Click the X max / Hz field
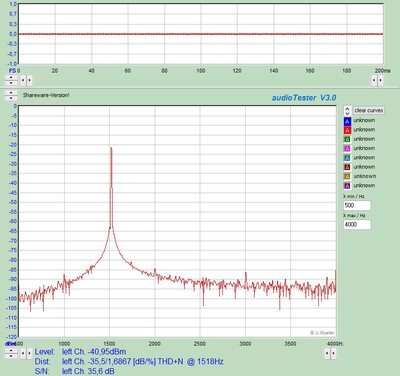 [357, 225]
